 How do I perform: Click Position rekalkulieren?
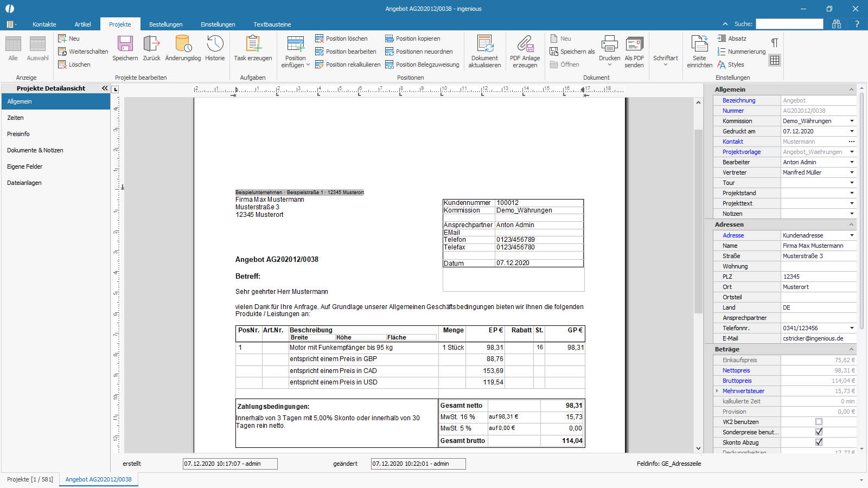[348, 65]
